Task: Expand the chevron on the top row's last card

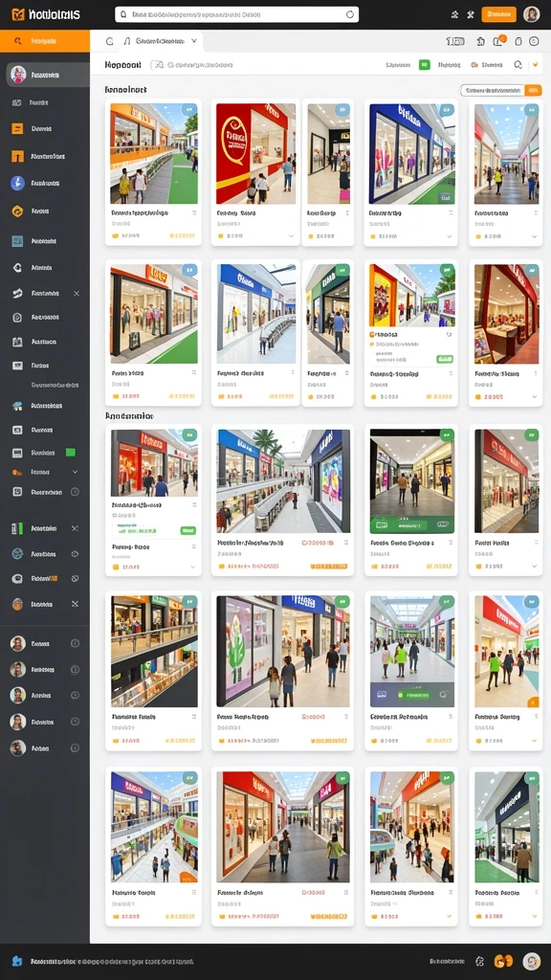Action: coord(534,236)
